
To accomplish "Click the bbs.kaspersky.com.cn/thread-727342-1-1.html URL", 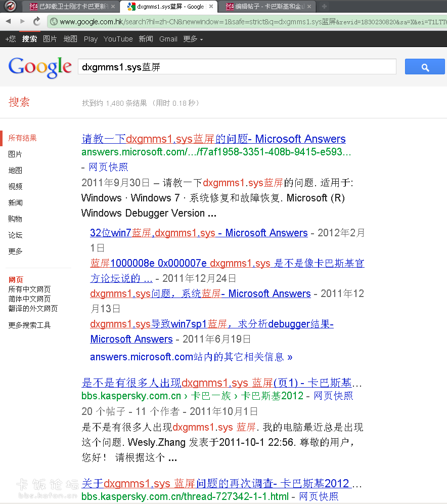I will pyautogui.click(x=185, y=496).
